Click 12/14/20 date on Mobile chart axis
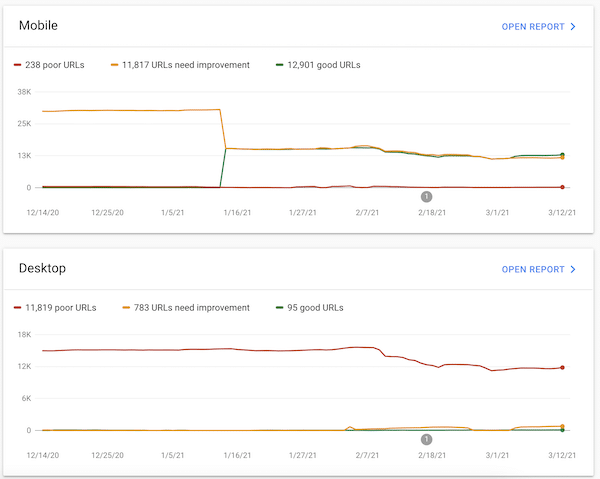Screen dimensions: 600x479 click(x=43, y=213)
